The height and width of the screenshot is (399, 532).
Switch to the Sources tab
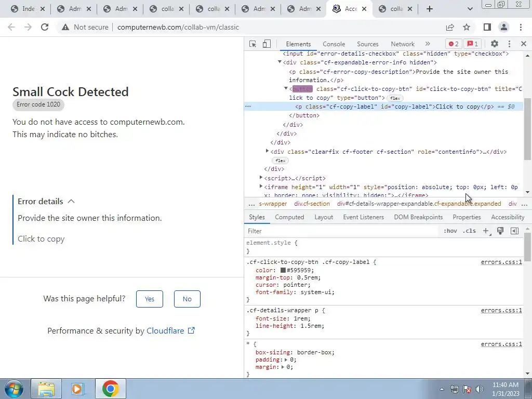click(x=367, y=44)
